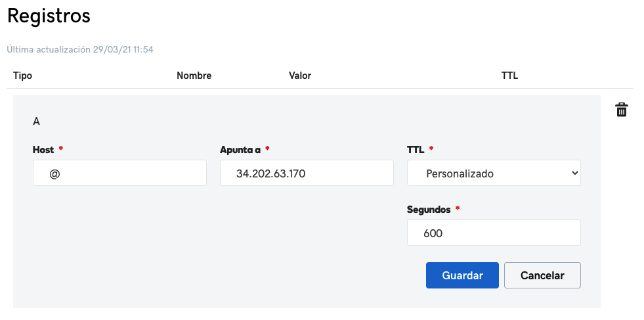
Task: Open the TTL Personalizado dropdown
Action: pyautogui.click(x=494, y=173)
